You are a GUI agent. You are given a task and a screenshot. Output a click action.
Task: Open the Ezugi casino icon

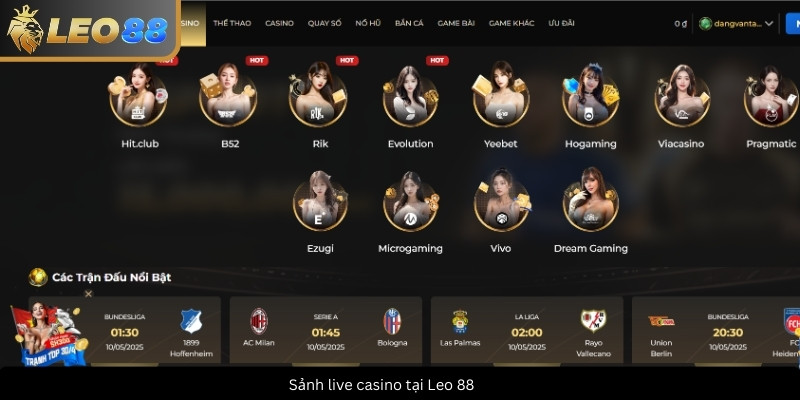[x=320, y=201]
